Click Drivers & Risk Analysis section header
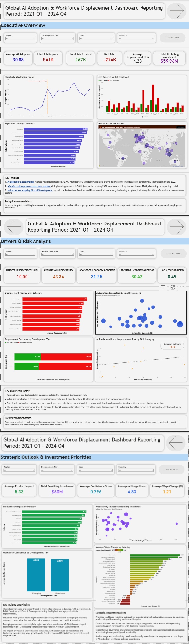Screen dimensions: 189x644 tap(26, 241)
